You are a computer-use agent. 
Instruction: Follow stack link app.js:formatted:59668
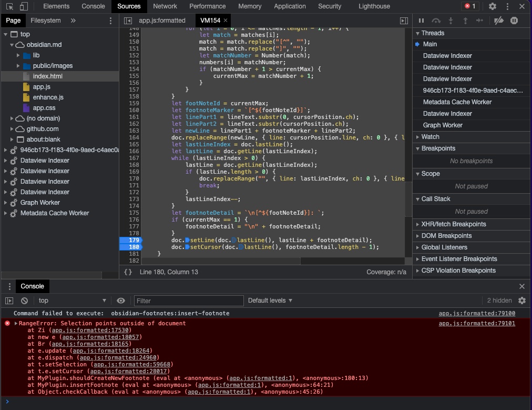pos(132,364)
